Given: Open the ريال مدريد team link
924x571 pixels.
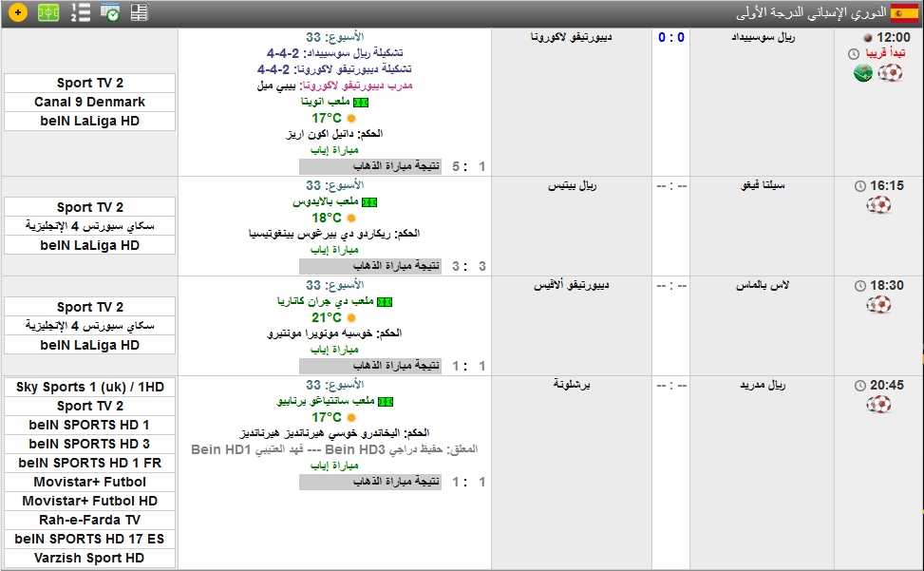Looking at the screenshot, I should pyautogui.click(x=763, y=385).
